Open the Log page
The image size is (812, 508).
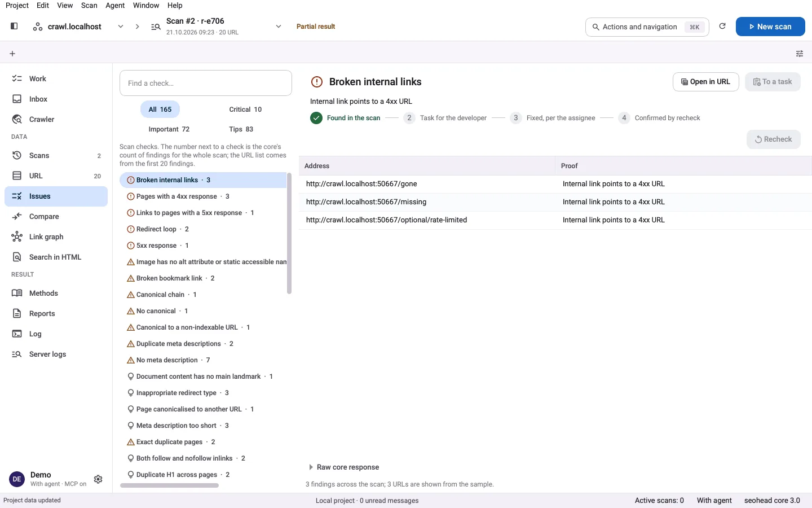click(56, 334)
